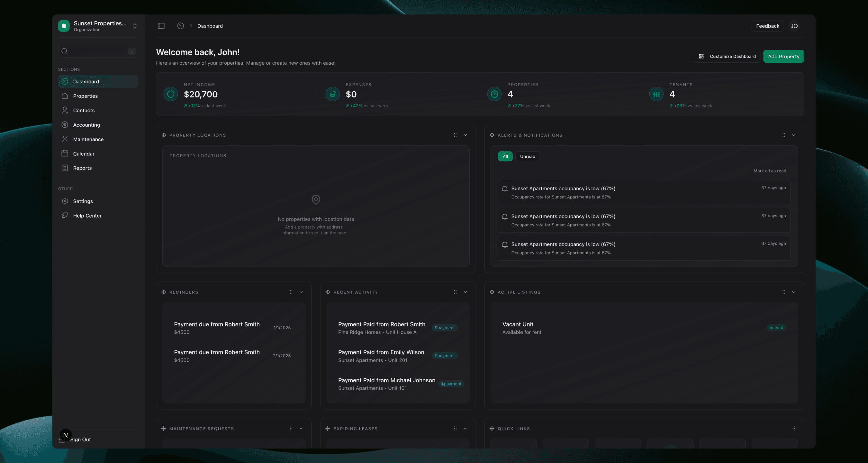Click the dashboard gauge icon in breadcrumb

pyautogui.click(x=181, y=26)
